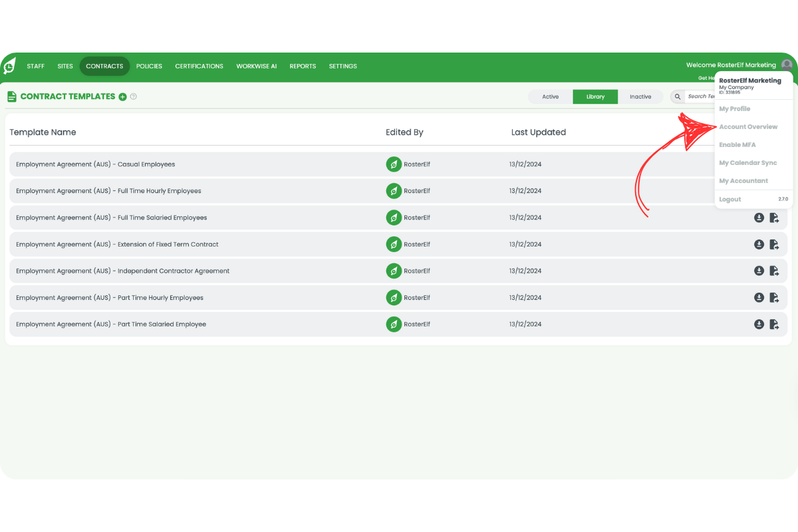798x532 pixels.
Task: Open Employment Agreement - Full Time Salaried Employees
Action: tap(398, 217)
